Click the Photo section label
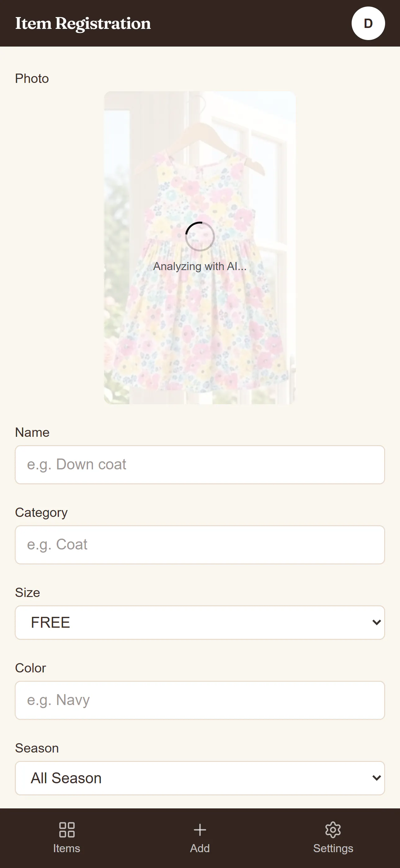400x868 pixels. pos(32,79)
